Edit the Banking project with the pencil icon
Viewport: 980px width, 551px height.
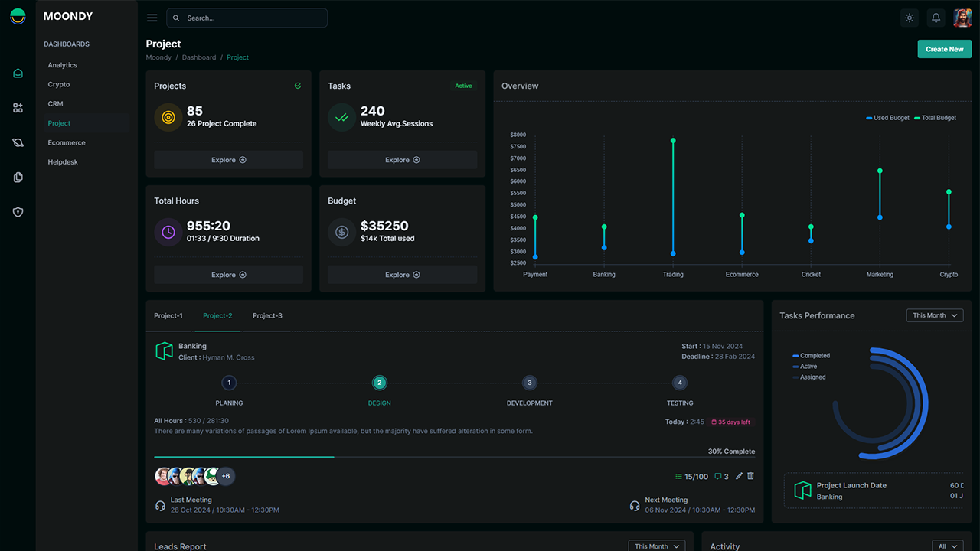pos(738,475)
